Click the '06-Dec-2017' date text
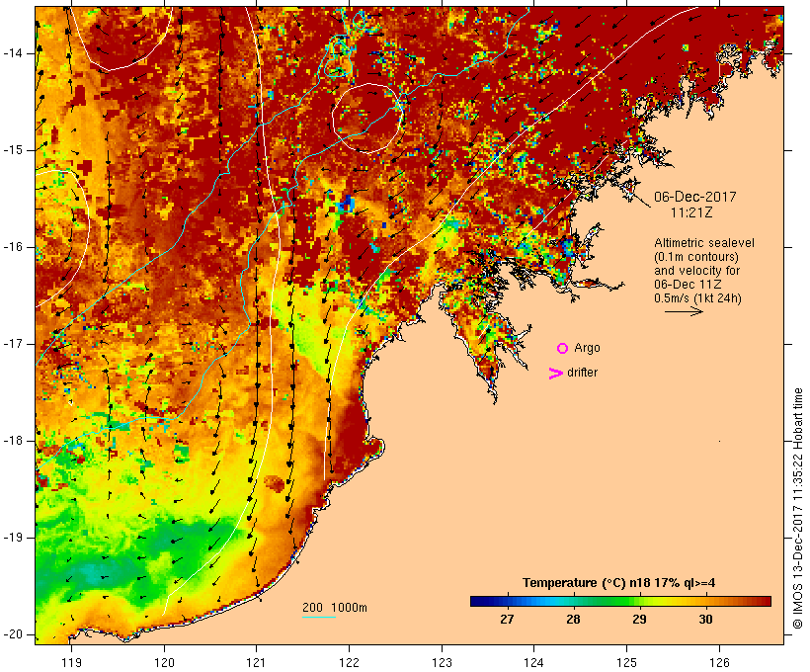The width and height of the screenshot is (810, 672). point(694,197)
